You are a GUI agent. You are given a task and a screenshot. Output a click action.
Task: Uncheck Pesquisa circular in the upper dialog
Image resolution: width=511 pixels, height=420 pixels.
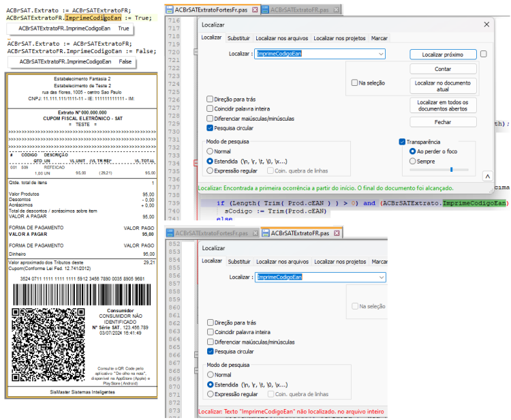pyautogui.click(x=210, y=127)
